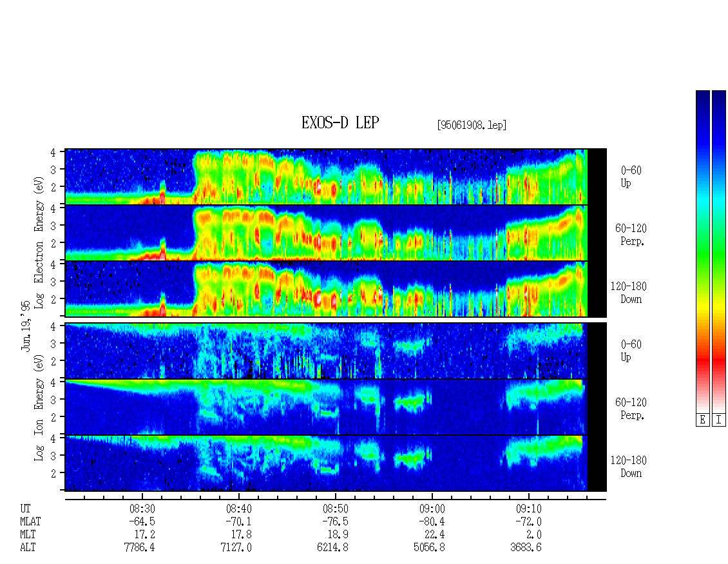
Task: Click MLAT value -72.0
Action: coord(528,521)
